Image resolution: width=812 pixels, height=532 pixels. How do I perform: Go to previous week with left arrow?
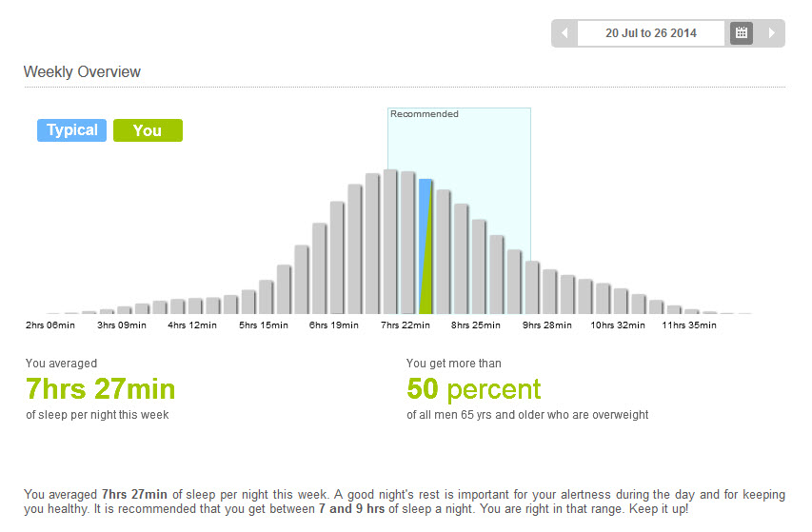pos(564,33)
